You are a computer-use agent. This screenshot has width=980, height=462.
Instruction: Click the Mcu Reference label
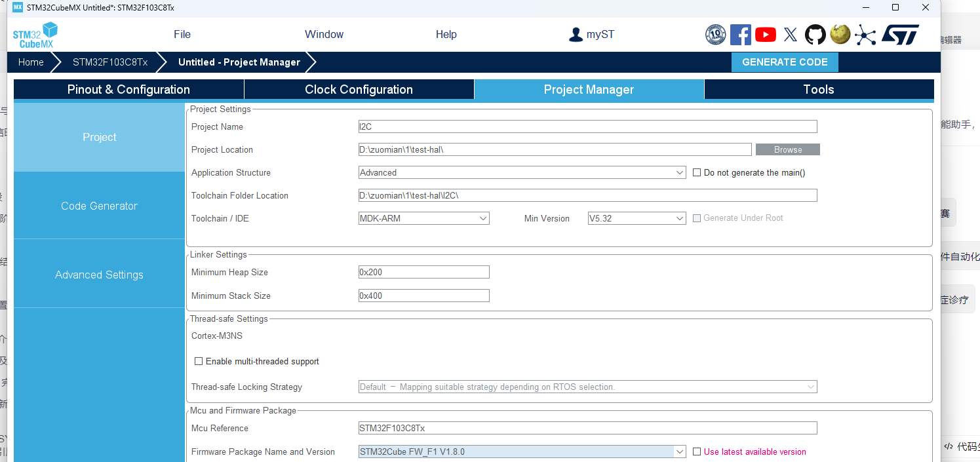[220, 429]
